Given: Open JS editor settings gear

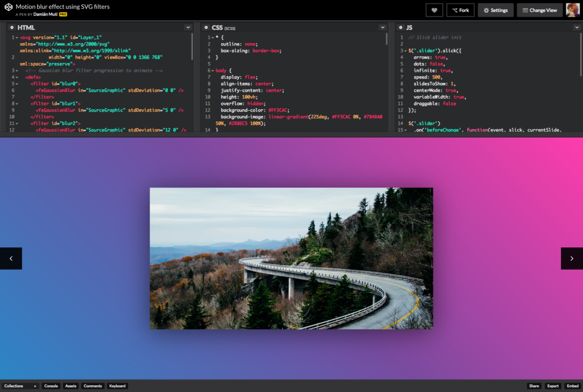Looking at the screenshot, I should click(400, 27).
